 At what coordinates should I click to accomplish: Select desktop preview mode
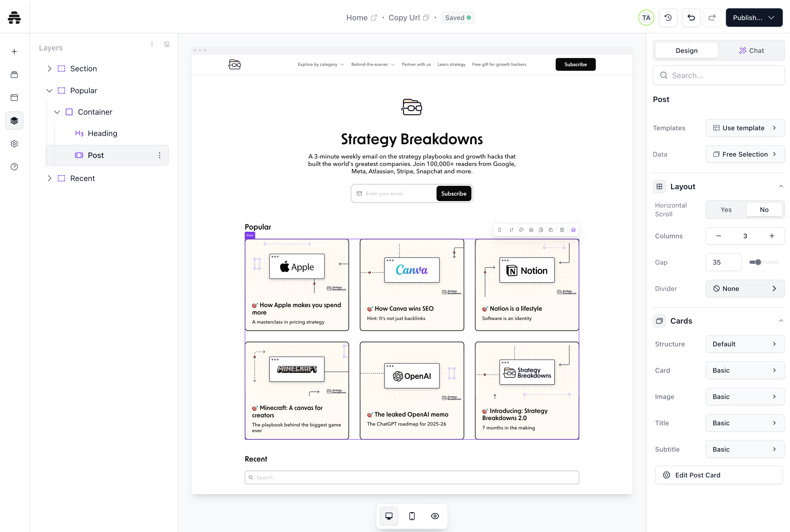389,516
